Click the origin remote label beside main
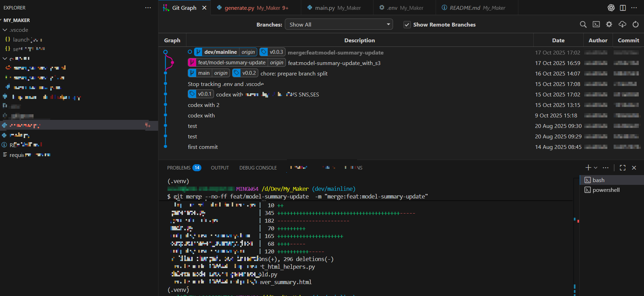 click(221, 73)
